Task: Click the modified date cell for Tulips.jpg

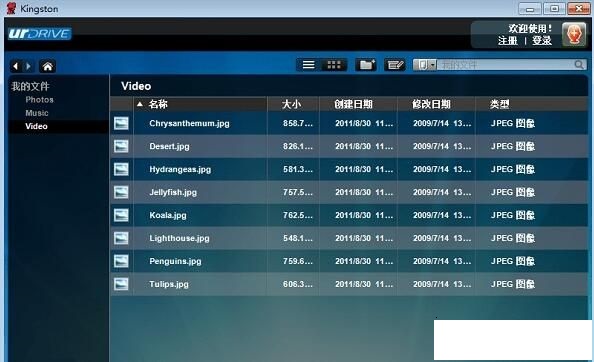Action: click(442, 284)
